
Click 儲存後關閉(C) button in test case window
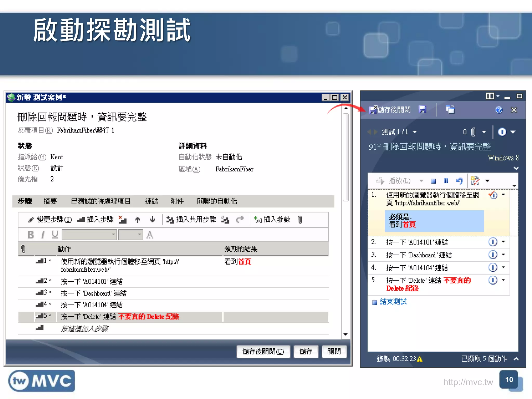263,352
